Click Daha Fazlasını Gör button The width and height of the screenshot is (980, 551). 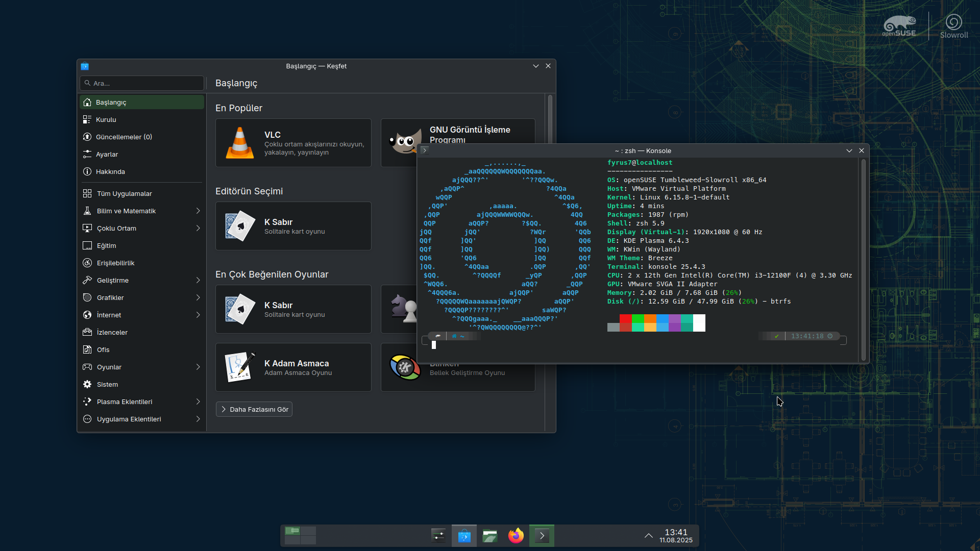click(x=254, y=409)
